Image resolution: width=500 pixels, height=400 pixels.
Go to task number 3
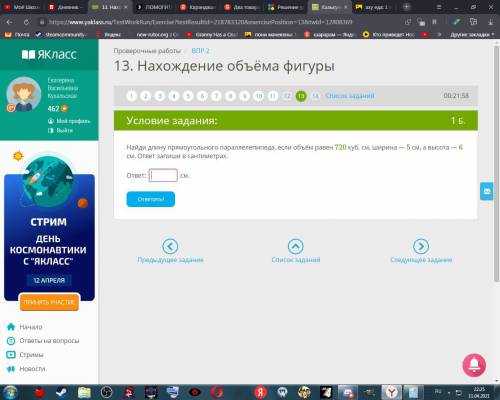point(160,96)
